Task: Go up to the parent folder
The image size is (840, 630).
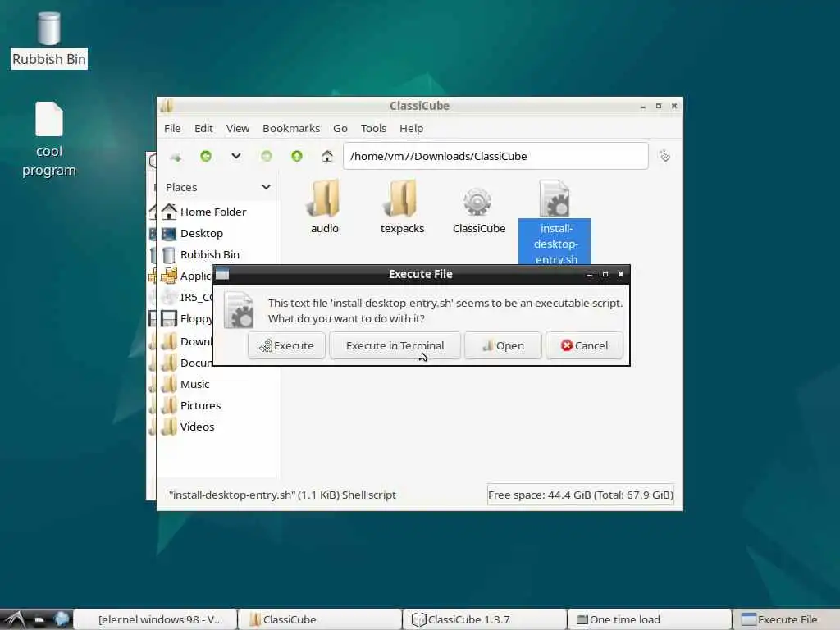Action: pyautogui.click(x=297, y=156)
